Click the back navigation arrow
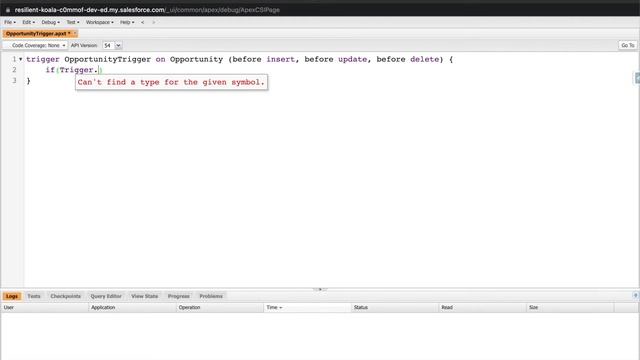Screen dimensions: 640x360 (142, 22)
